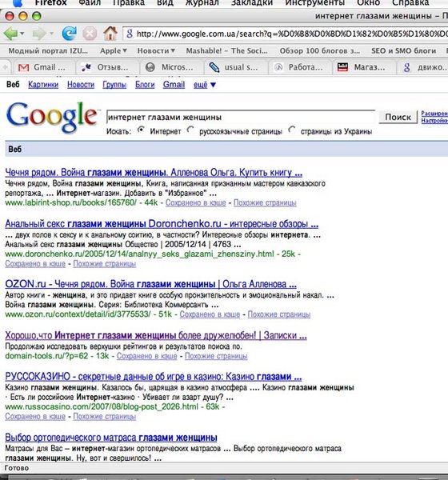Click the Новости search link

pyautogui.click(x=81, y=85)
